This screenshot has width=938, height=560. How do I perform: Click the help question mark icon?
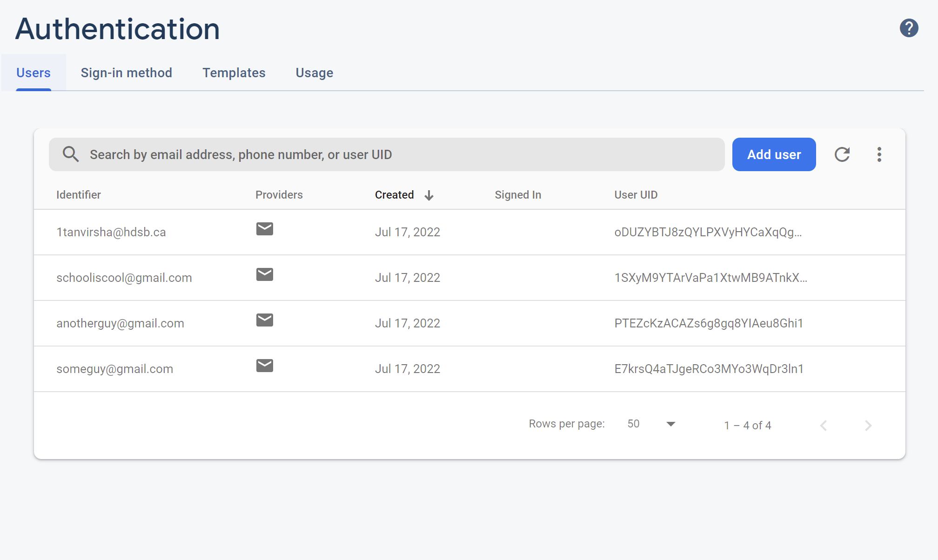pos(909,28)
